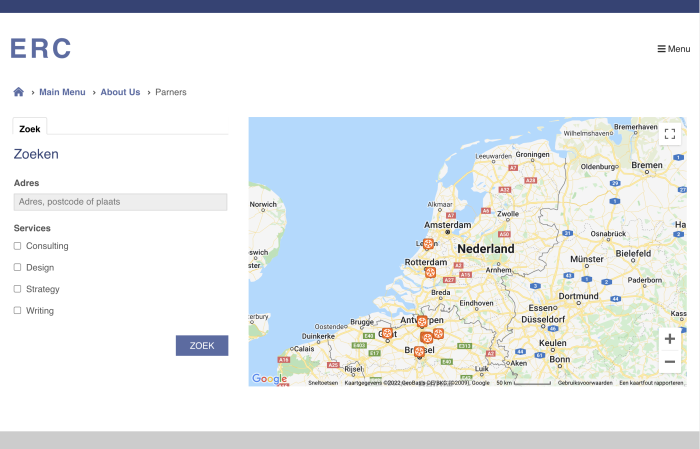
Task: Click the 50 km map scale
Action: pyautogui.click(x=523, y=383)
